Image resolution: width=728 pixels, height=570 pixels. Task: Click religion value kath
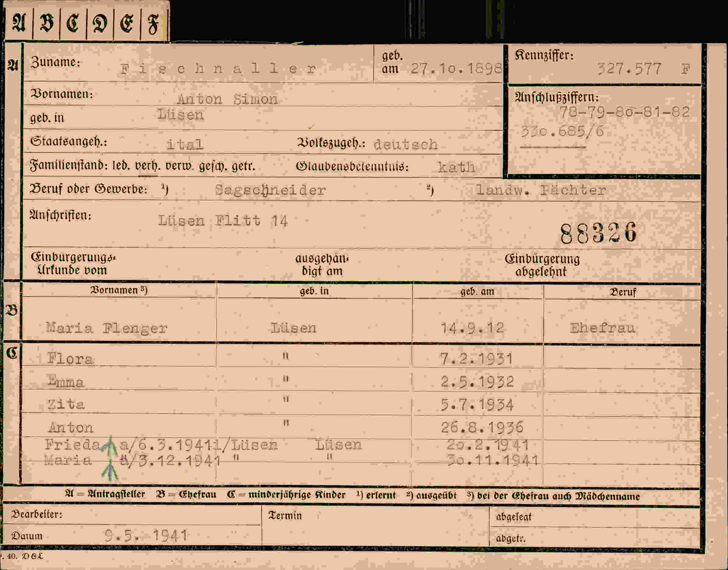tap(456, 167)
